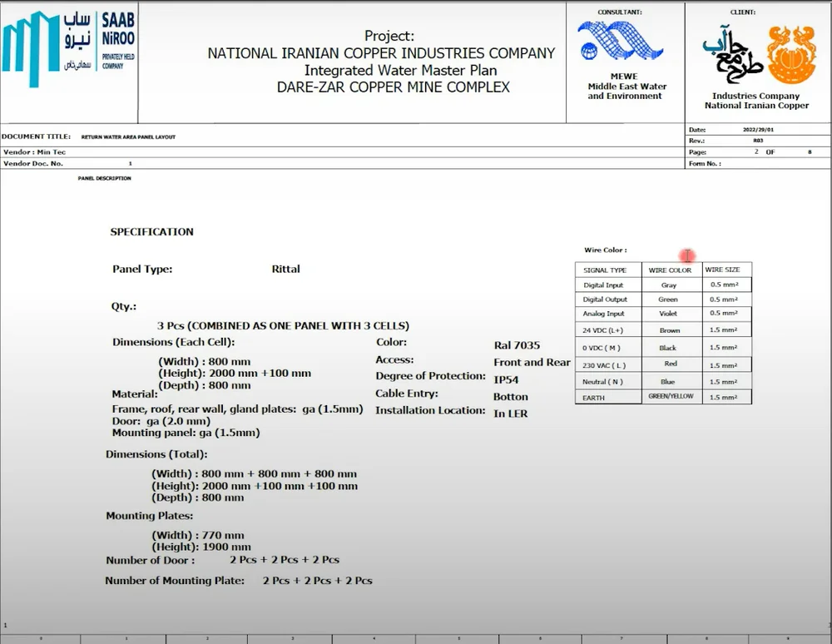Click 'Door: ga (2.0 mm)' material line
Viewport: 832px width, 644px height.
(161, 421)
